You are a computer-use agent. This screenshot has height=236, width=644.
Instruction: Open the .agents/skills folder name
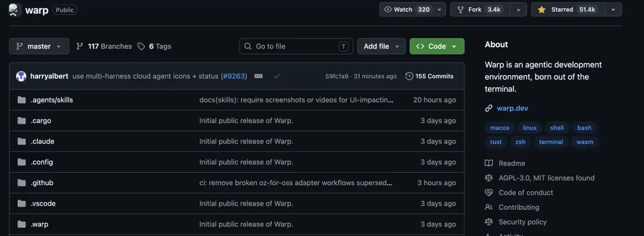(x=52, y=100)
